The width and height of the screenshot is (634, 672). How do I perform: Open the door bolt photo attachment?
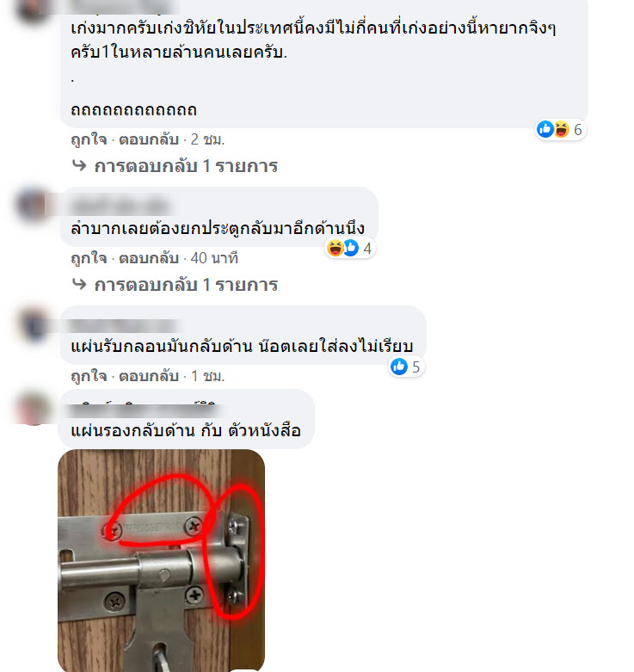point(161,560)
